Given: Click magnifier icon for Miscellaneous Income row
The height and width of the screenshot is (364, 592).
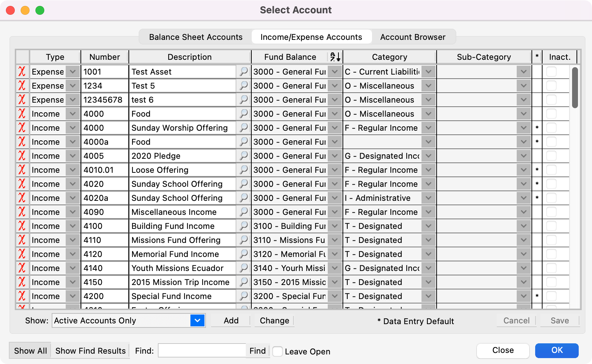Looking at the screenshot, I should [244, 212].
